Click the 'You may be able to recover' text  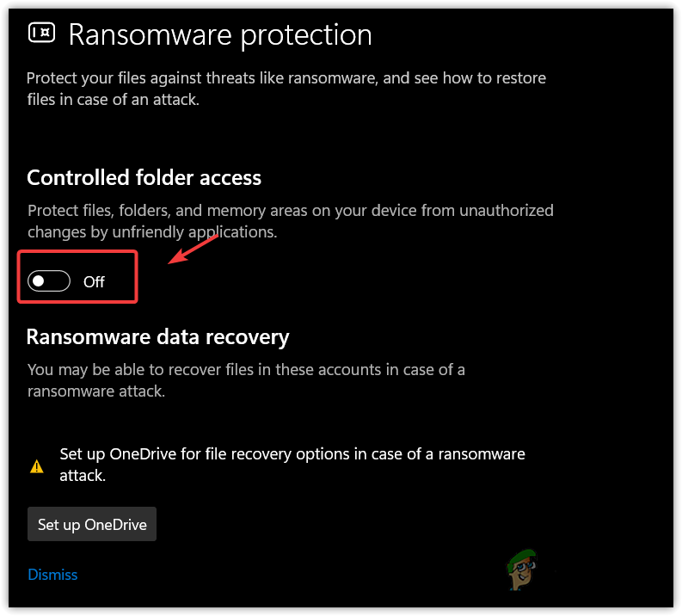pyautogui.click(x=246, y=369)
